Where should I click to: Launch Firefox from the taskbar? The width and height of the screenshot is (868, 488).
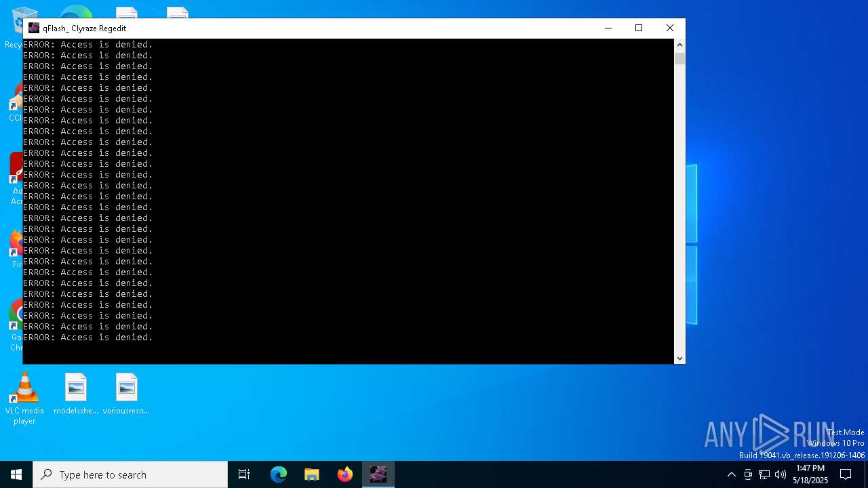345,474
